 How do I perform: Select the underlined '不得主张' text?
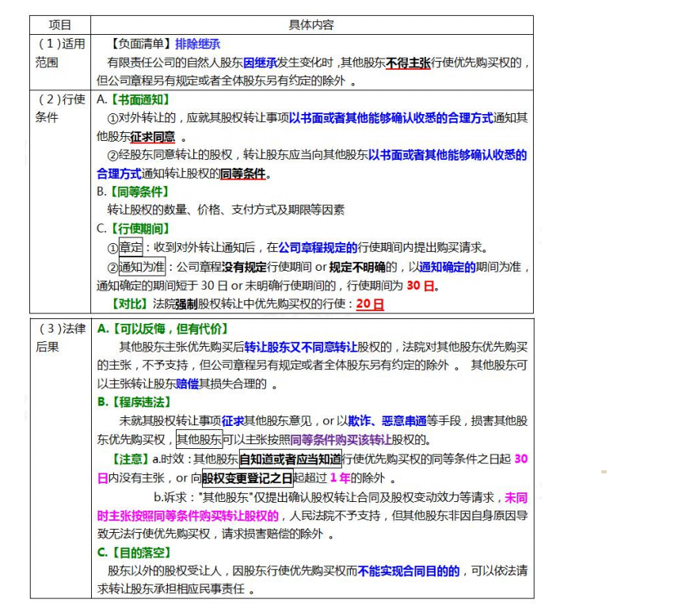tap(408, 63)
